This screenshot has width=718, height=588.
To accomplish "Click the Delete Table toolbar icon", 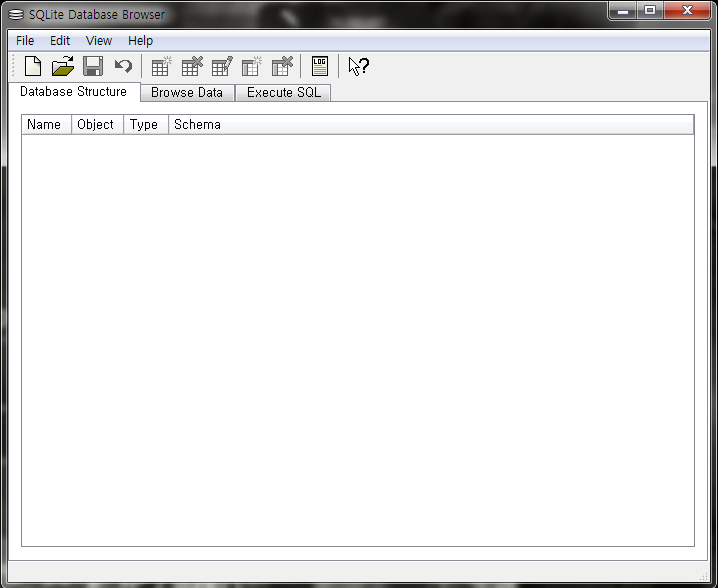I will [x=192, y=66].
